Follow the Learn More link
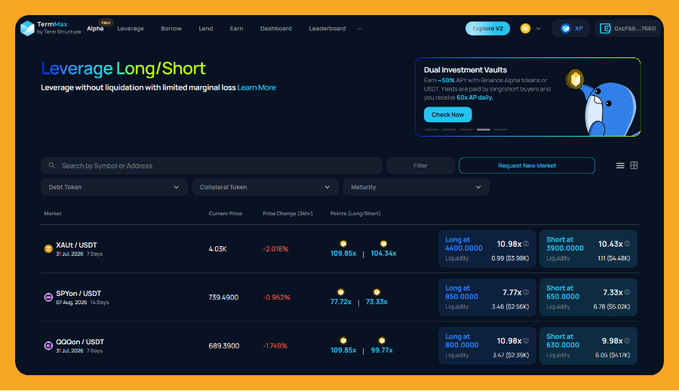Viewport: 679px width, 391px height. pos(257,87)
